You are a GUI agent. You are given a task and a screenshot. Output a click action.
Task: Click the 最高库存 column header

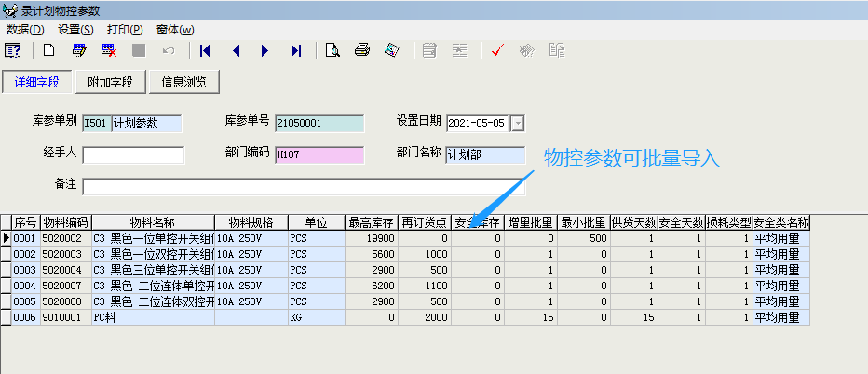pos(372,222)
